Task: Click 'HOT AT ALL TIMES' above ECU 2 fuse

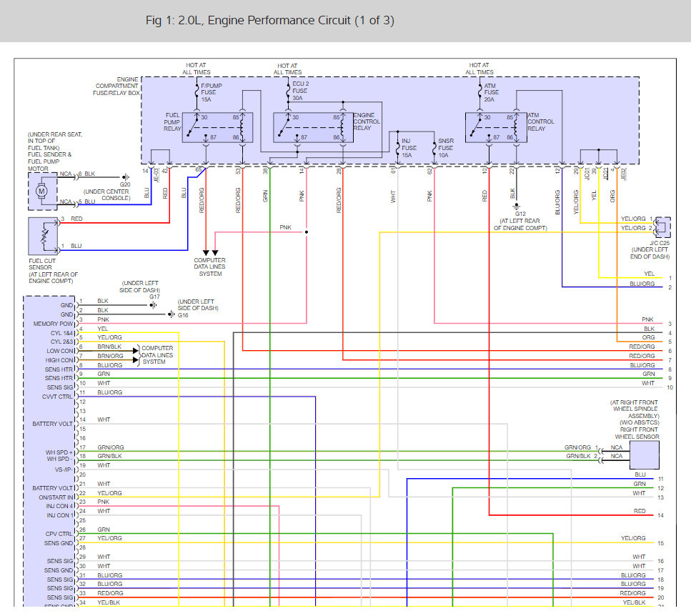Action: 287,69
